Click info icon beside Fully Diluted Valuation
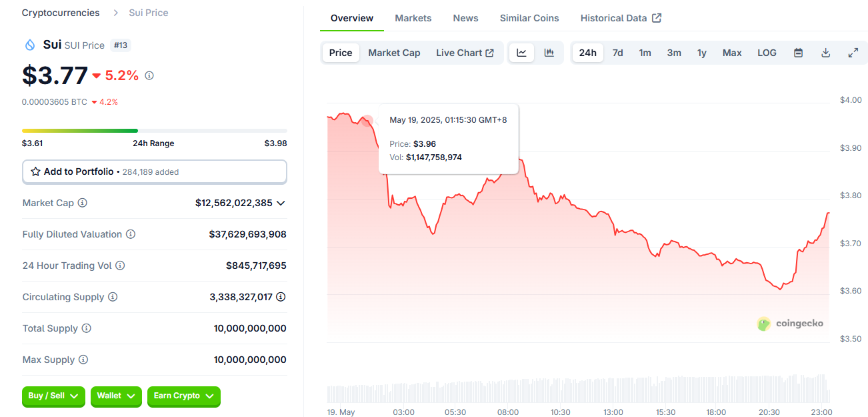868x417 pixels. [x=131, y=234]
